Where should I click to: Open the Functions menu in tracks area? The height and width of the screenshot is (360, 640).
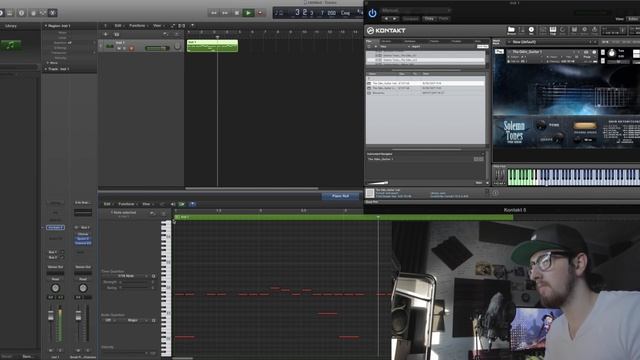coord(138,26)
